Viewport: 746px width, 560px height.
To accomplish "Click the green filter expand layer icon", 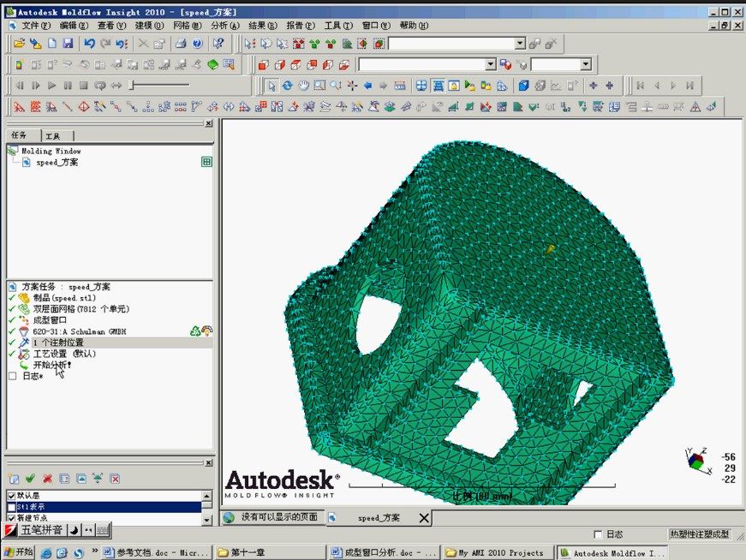I will [x=98, y=479].
